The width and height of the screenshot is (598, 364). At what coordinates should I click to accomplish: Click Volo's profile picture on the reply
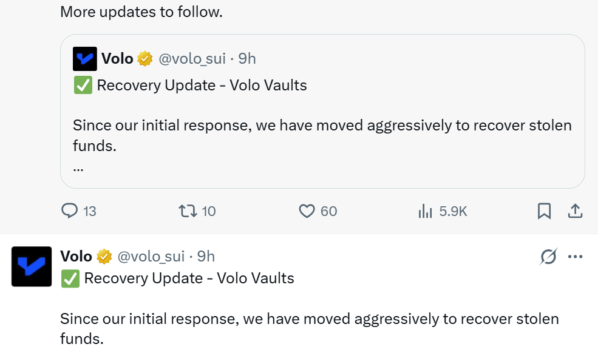tap(31, 266)
